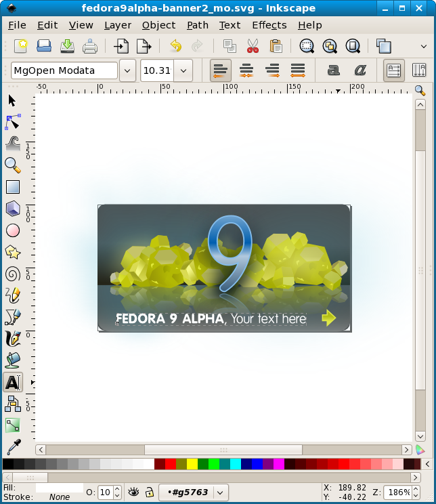436x504 pixels.
Task: Open the Effects menu
Action: click(269, 25)
